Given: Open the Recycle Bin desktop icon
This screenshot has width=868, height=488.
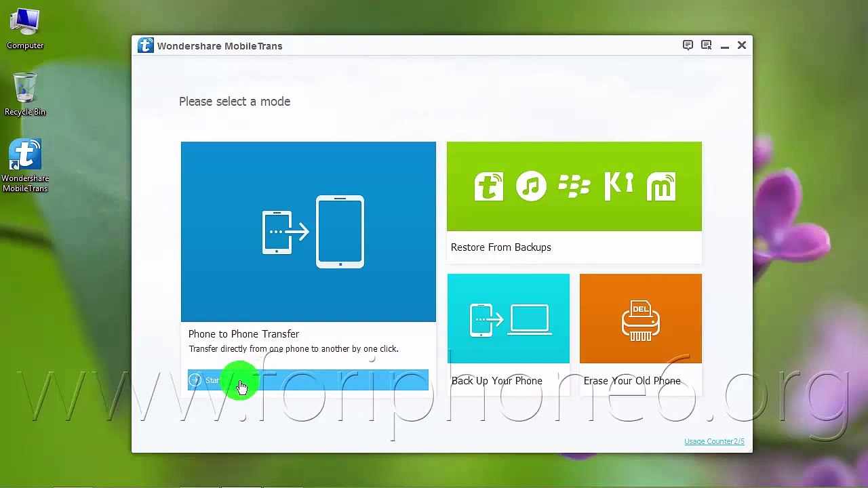Looking at the screenshot, I should point(25,95).
